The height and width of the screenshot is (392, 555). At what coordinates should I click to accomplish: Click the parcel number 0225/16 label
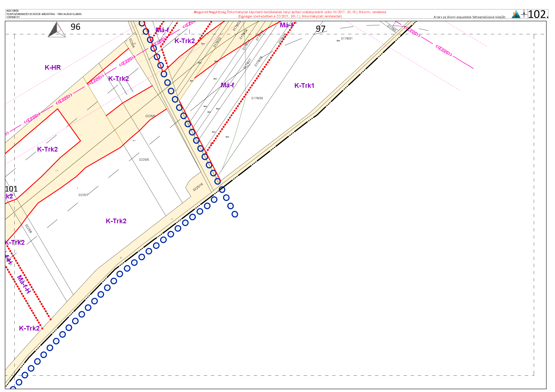click(x=198, y=187)
